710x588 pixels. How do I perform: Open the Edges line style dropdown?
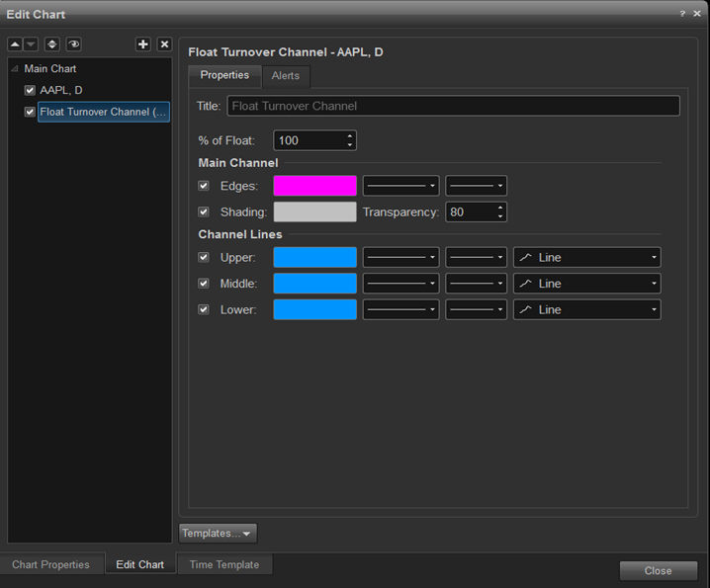click(x=400, y=186)
